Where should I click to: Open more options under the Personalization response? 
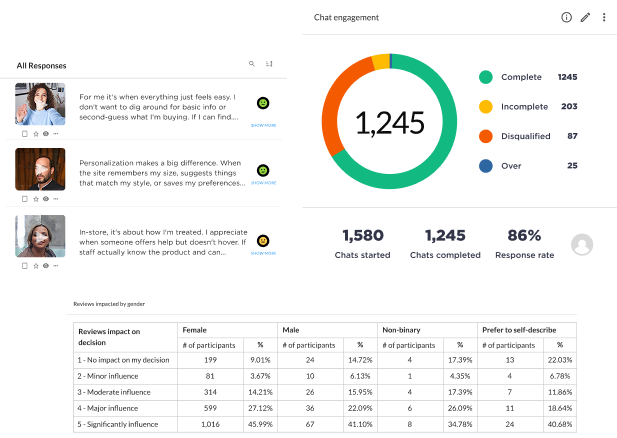pos(55,199)
